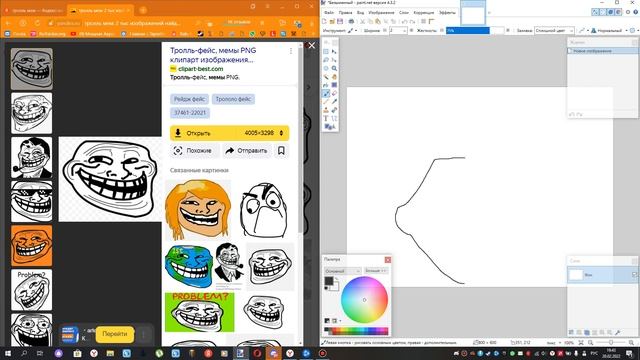This screenshot has width=640, height=360.
Task: Open the Слои menu
Action: click(404, 13)
